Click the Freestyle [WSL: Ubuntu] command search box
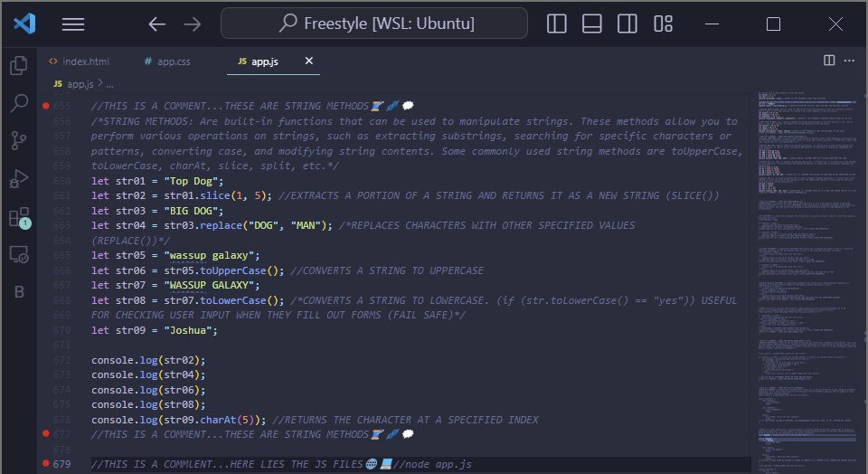 pos(374,24)
